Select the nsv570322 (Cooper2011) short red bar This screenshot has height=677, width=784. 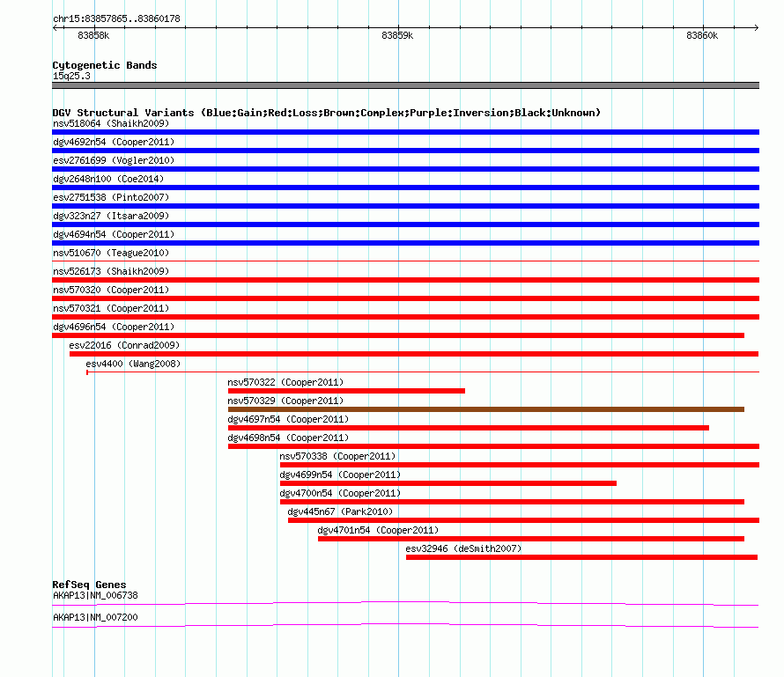click(x=346, y=391)
